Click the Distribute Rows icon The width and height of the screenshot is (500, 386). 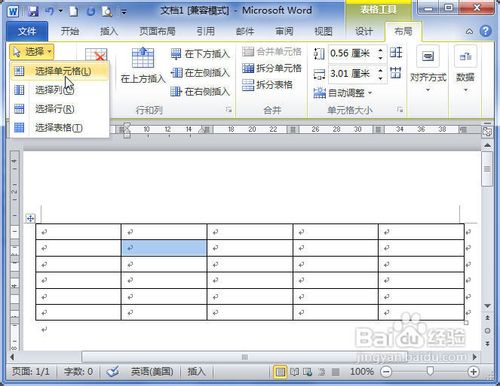(396, 53)
